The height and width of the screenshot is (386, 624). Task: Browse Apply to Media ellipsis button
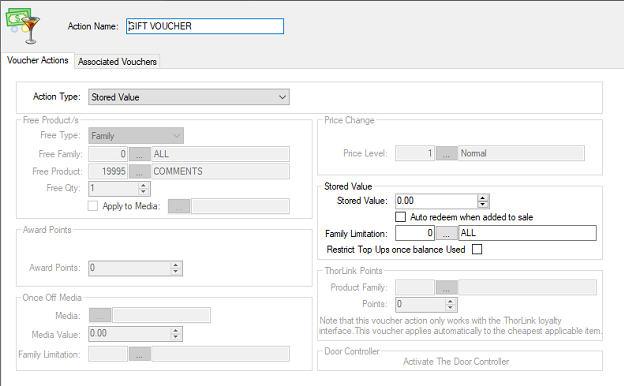[x=179, y=206]
